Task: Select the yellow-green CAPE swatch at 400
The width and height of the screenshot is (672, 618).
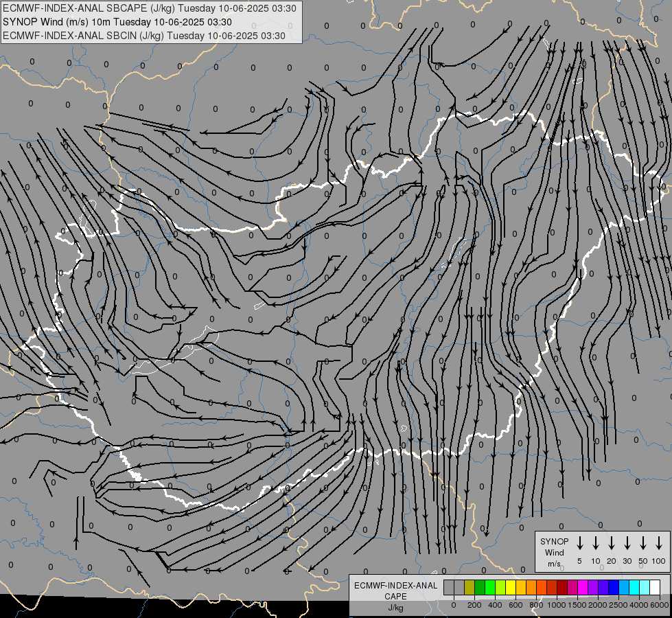Action: 500,587
